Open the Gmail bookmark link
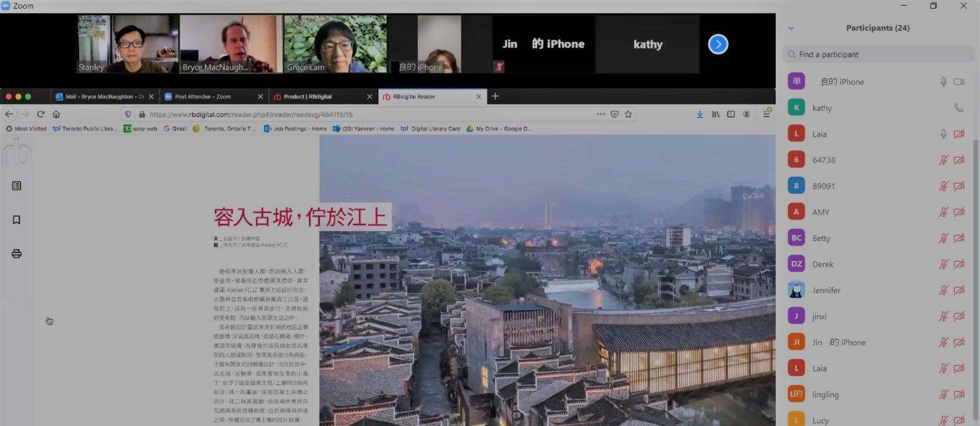 pos(175,129)
